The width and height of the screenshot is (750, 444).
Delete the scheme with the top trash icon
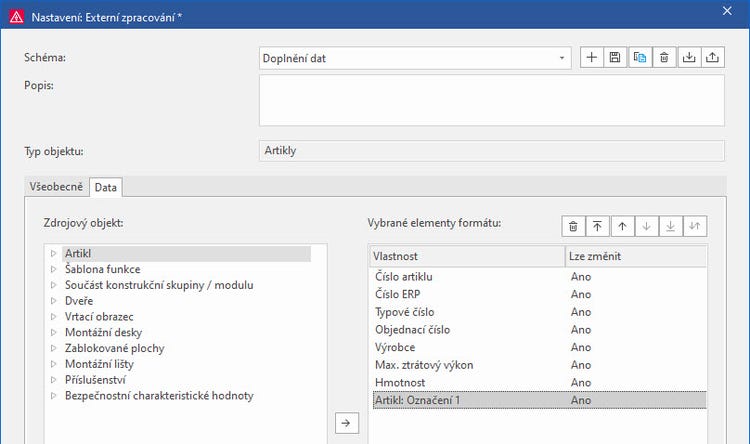664,58
